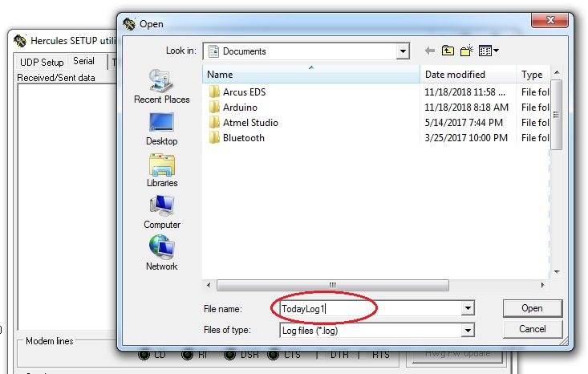Sort files by the Type column

coord(533,75)
